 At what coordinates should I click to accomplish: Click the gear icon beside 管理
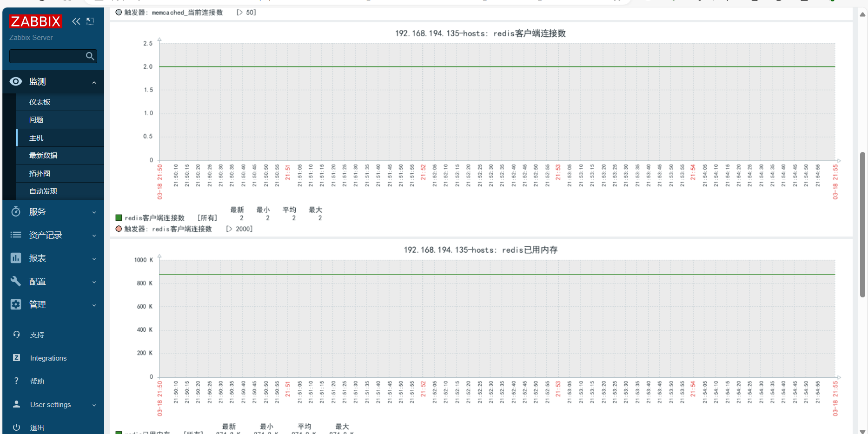(x=16, y=304)
